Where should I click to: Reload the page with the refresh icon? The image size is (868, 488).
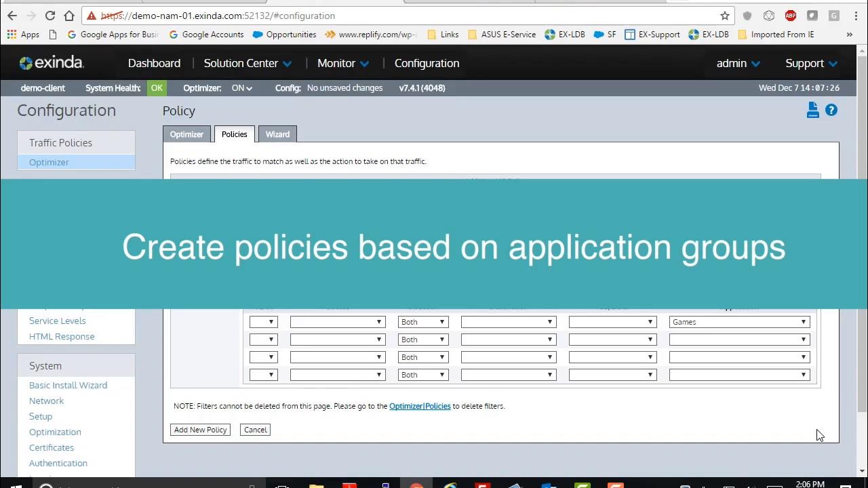click(x=50, y=15)
